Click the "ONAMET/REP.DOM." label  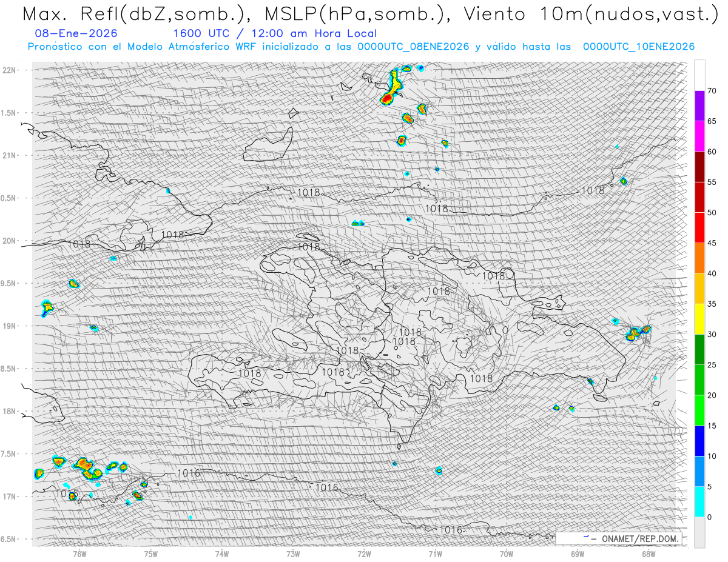tap(640, 538)
